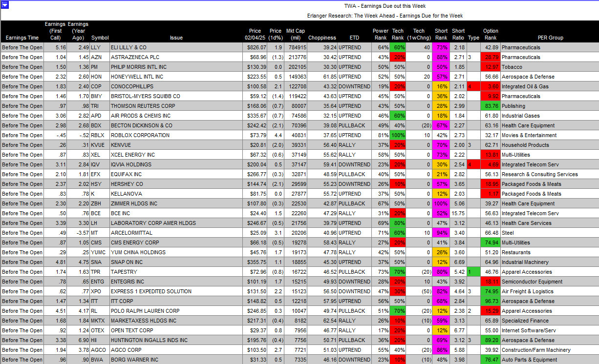Select AIR PRODS & CHEMS INC cell

[x=176, y=116]
